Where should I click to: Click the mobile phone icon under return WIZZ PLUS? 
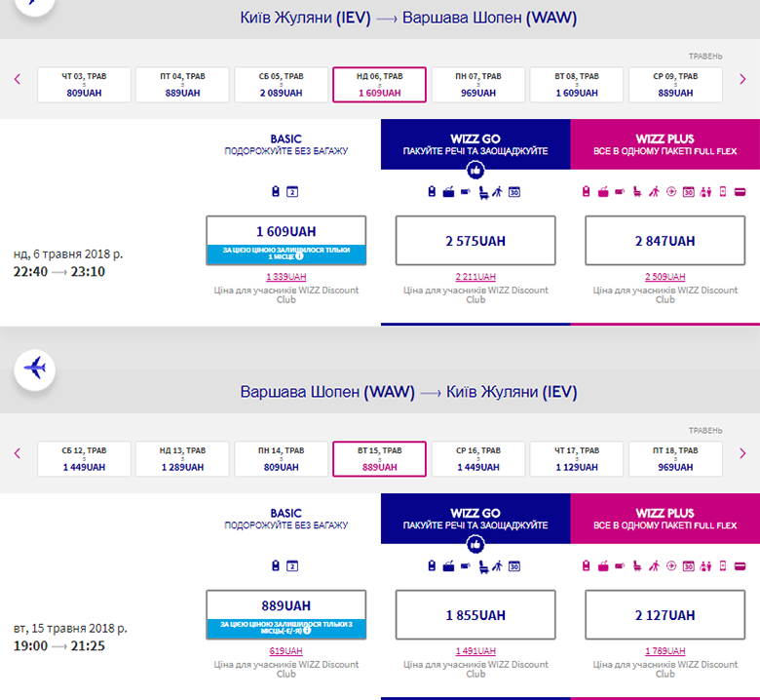click(x=723, y=565)
